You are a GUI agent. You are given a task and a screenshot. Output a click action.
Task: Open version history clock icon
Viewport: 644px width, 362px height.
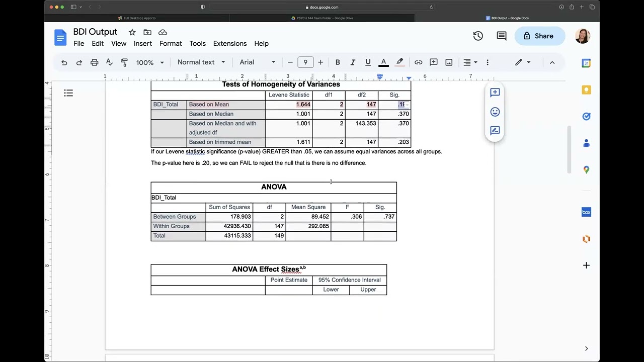click(478, 36)
